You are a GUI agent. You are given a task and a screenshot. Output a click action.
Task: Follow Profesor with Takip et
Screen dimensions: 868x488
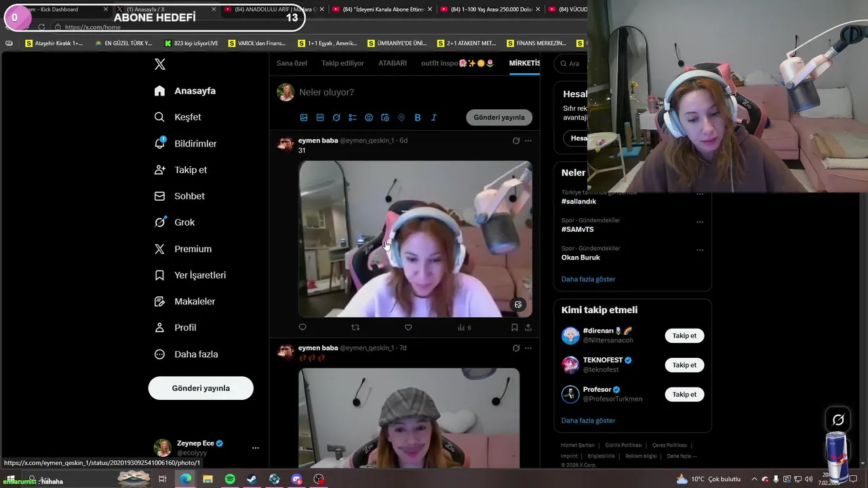click(684, 394)
